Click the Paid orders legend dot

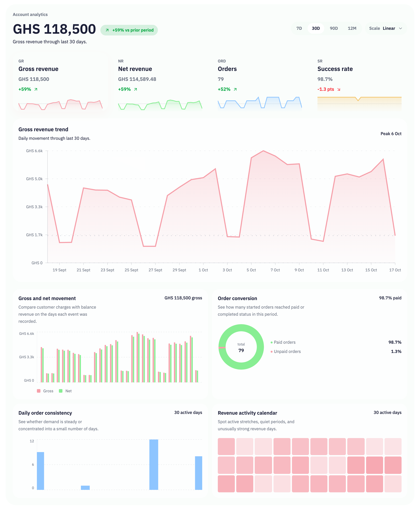click(x=271, y=342)
